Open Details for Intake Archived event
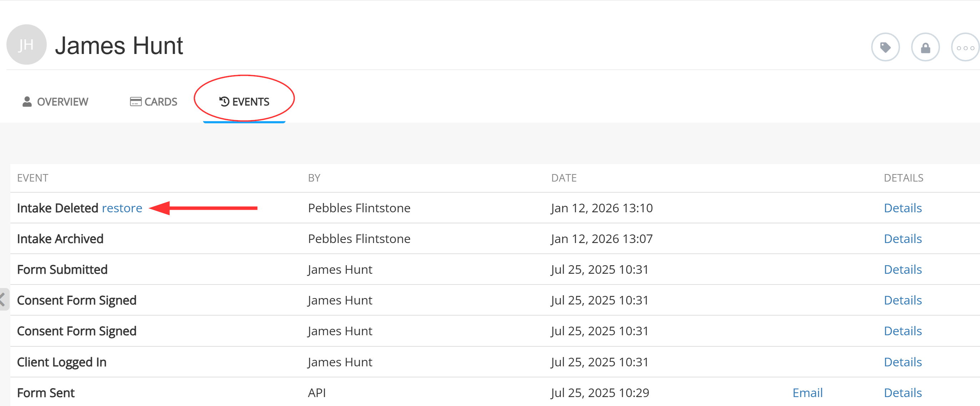 pos(903,239)
